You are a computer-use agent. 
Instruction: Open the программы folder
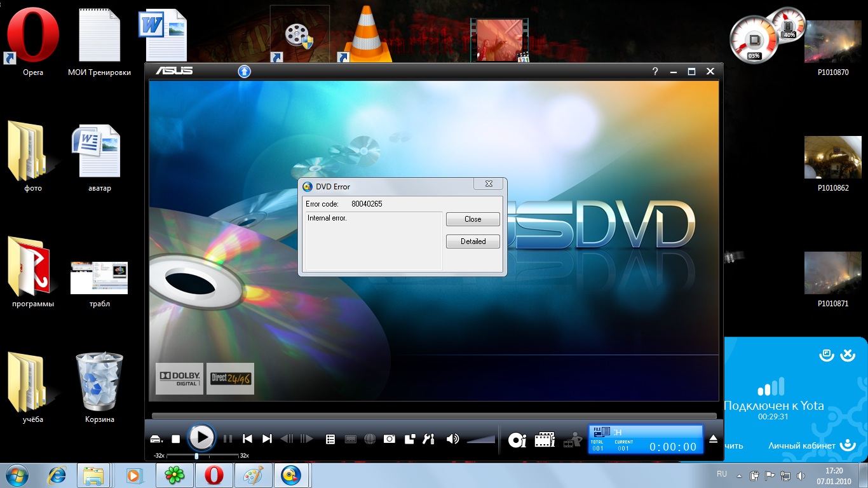tap(33, 272)
